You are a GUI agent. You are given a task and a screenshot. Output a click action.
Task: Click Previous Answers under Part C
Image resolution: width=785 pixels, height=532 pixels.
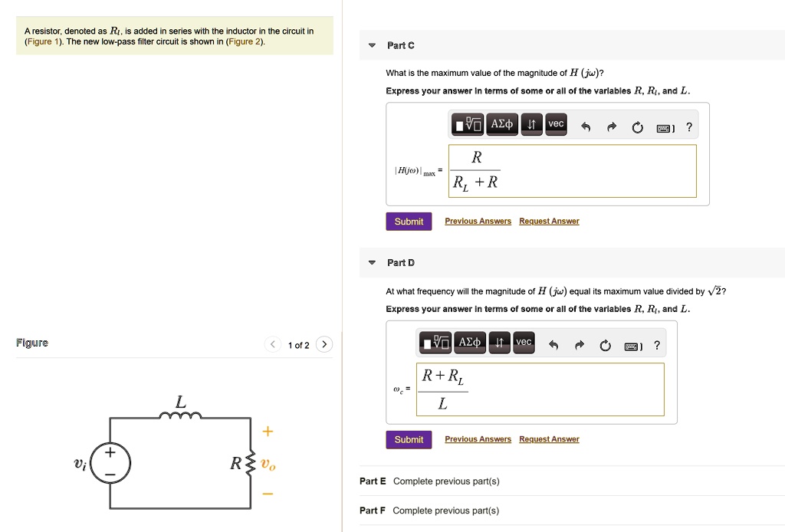[478, 221]
